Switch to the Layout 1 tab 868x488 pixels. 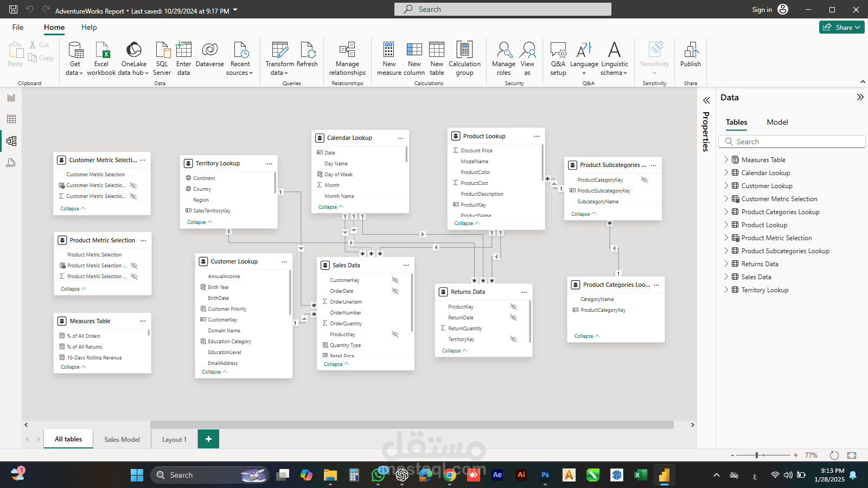point(174,439)
